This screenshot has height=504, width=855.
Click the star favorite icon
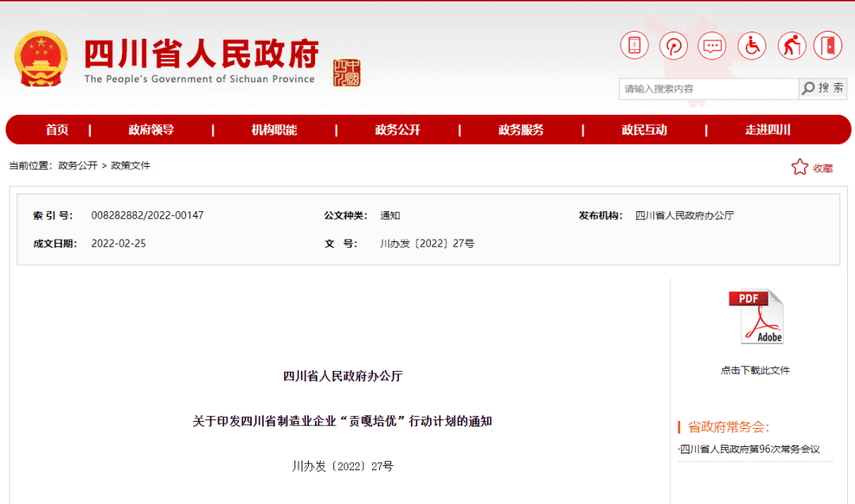pos(800,167)
